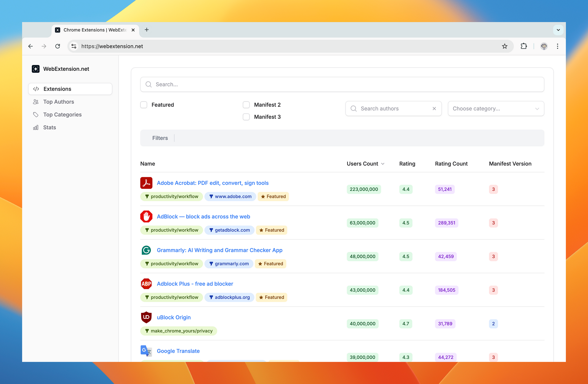This screenshot has height=384, width=588.
Task: Expand the tab search dropdown arrow
Action: pos(558,30)
